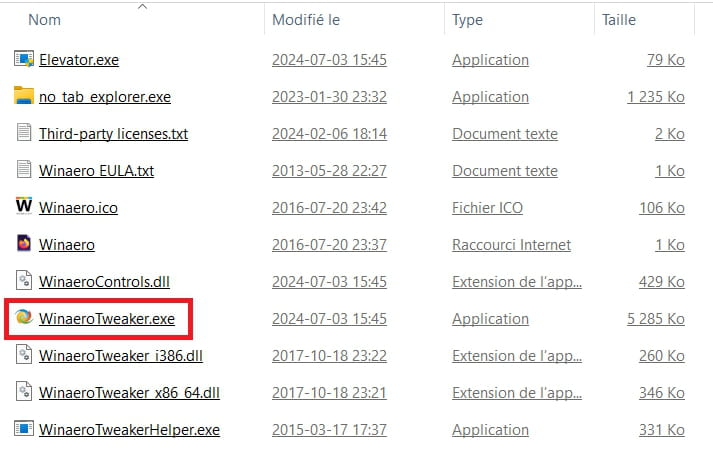Image resolution: width=713 pixels, height=468 pixels.
Task: Sort by the Modifié le column header
Action: click(x=306, y=20)
